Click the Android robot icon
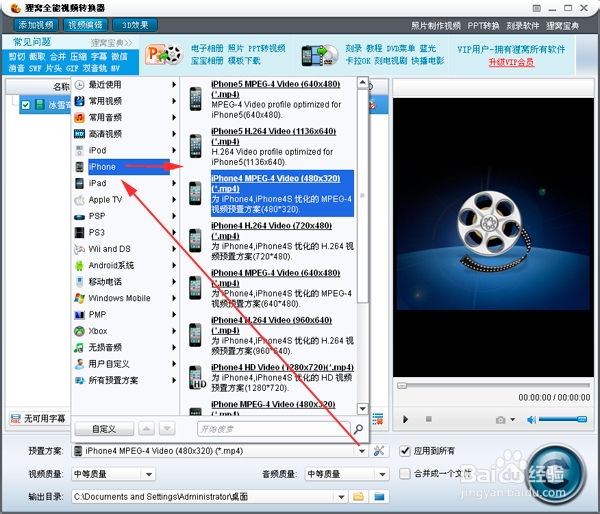The height and width of the screenshot is (514, 600). click(x=79, y=265)
